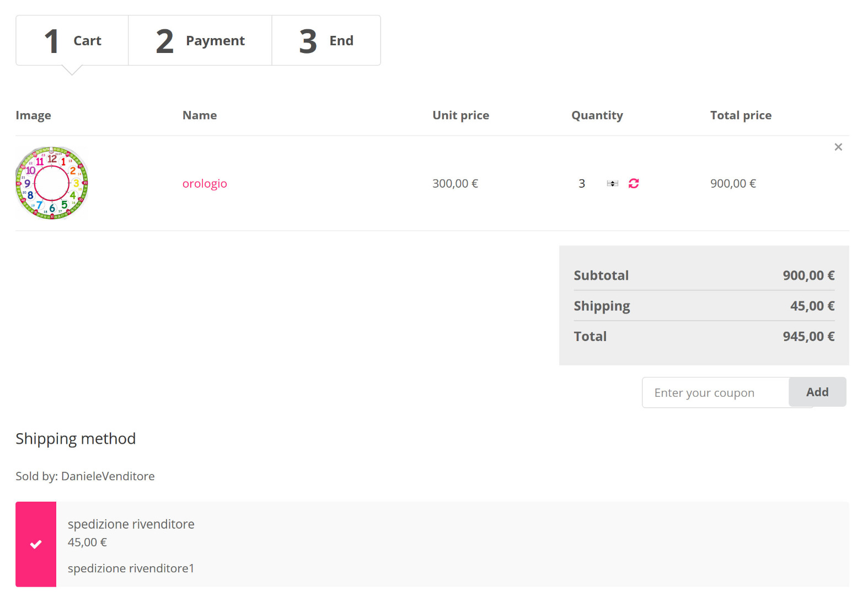868x596 pixels.
Task: Click the Image column header
Action: [33, 115]
